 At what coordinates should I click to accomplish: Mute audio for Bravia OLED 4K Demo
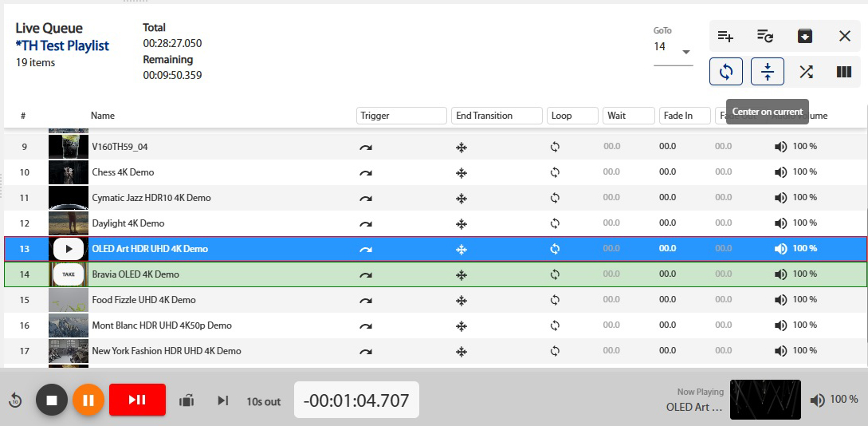[x=780, y=274]
